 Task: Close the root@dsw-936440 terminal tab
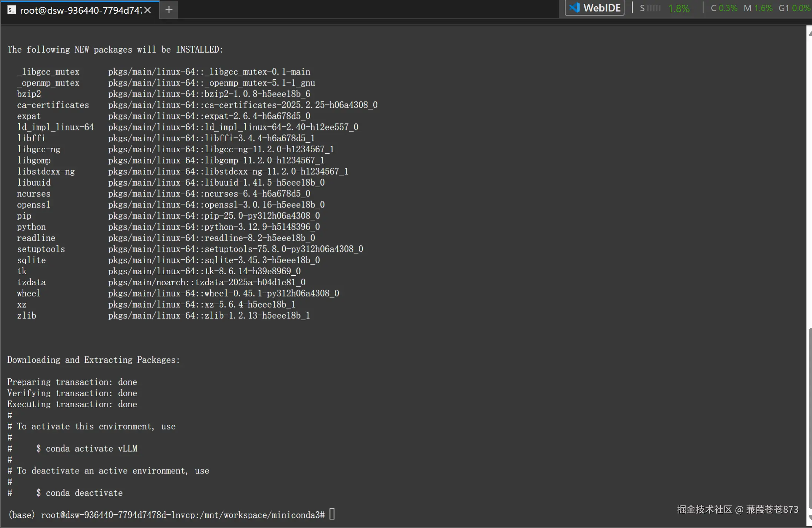pos(148,10)
